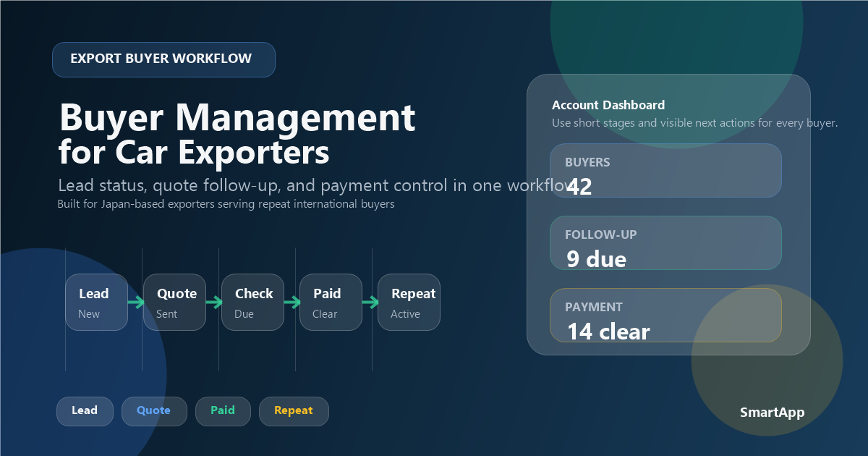Open the EXPORT BUYER WORKFLOW badge
This screenshot has width=868, height=456.
[163, 59]
